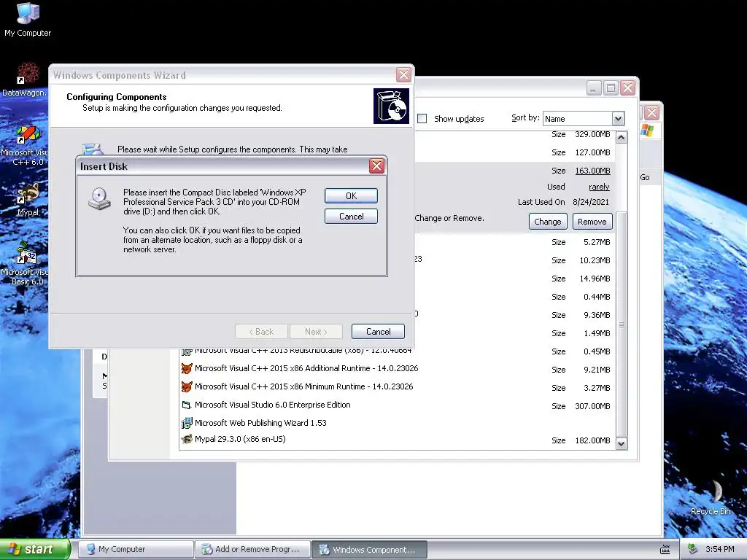The image size is (747, 560).
Task: Close the Windows Components Wizard window
Action: coord(403,75)
